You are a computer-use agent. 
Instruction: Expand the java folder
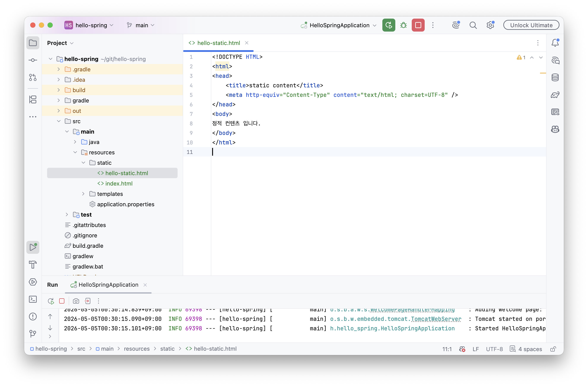pyautogui.click(x=75, y=142)
